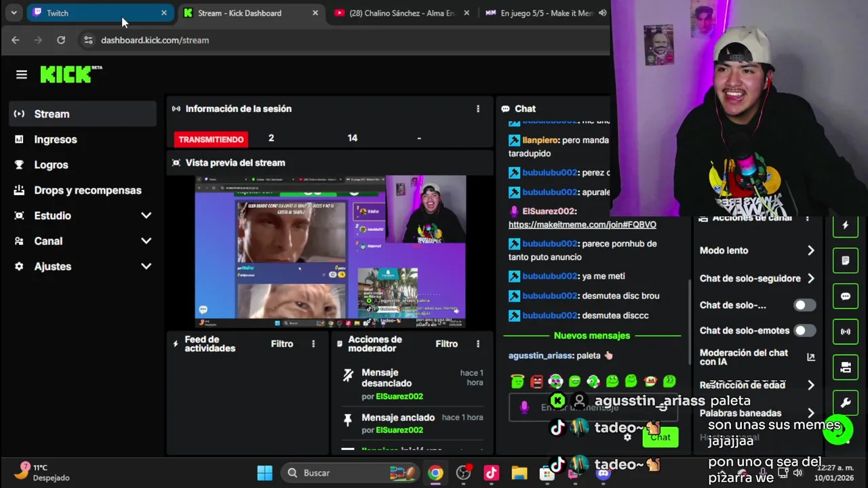Click the camera layout icon in right strip
Image resolution: width=868 pixels, height=488 pixels.
coord(846,367)
